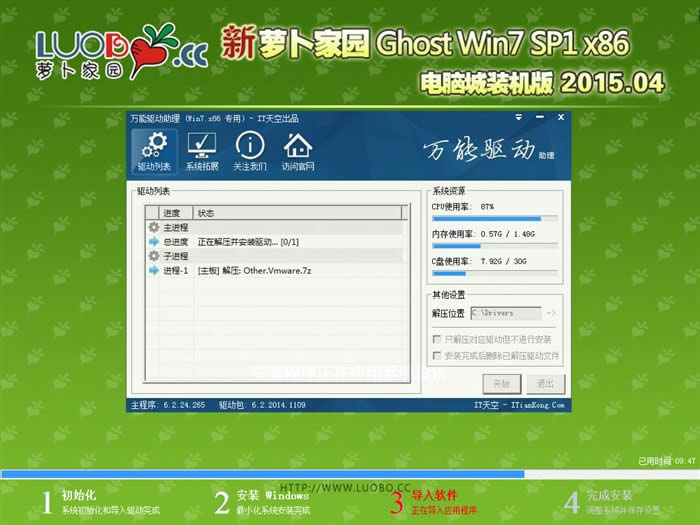
Task: Select the 进程-1 row
Action: coord(274,271)
